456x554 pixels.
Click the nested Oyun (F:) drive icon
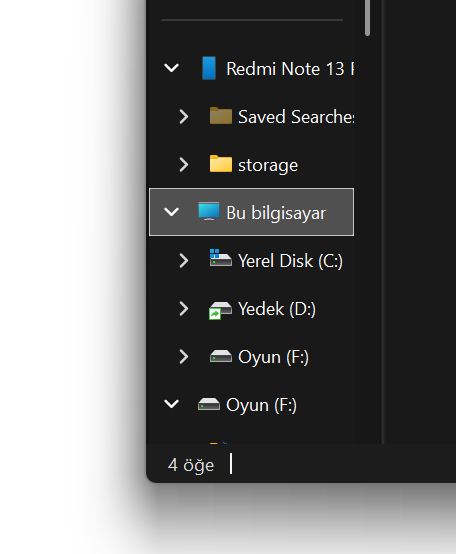[x=221, y=356]
